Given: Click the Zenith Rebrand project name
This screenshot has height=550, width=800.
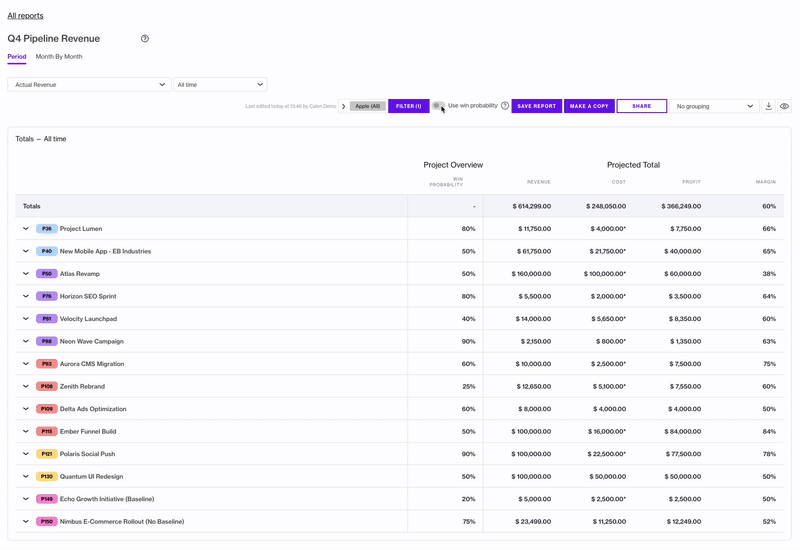Looking at the screenshot, I should (x=82, y=386).
